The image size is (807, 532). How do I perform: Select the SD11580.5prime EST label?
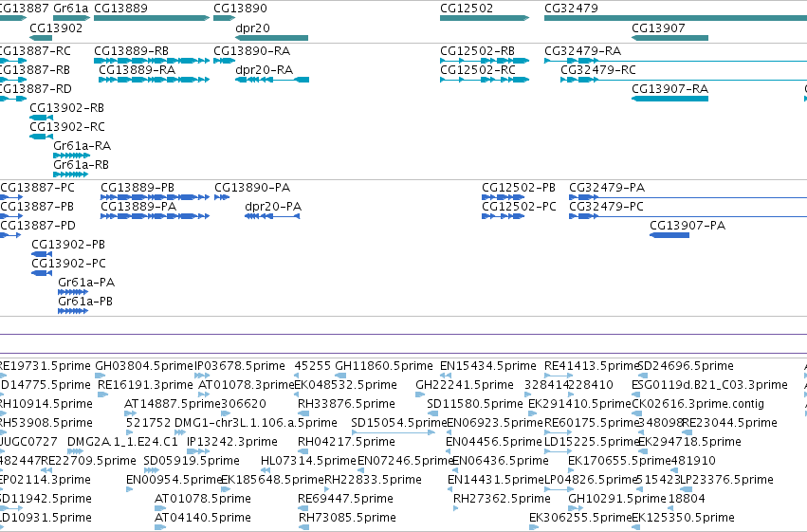[x=474, y=404]
